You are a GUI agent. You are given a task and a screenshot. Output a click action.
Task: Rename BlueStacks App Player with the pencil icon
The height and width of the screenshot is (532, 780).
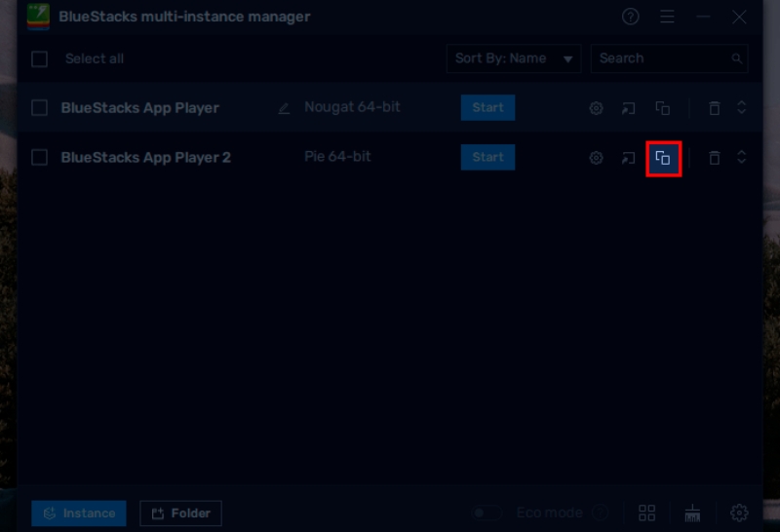(284, 108)
